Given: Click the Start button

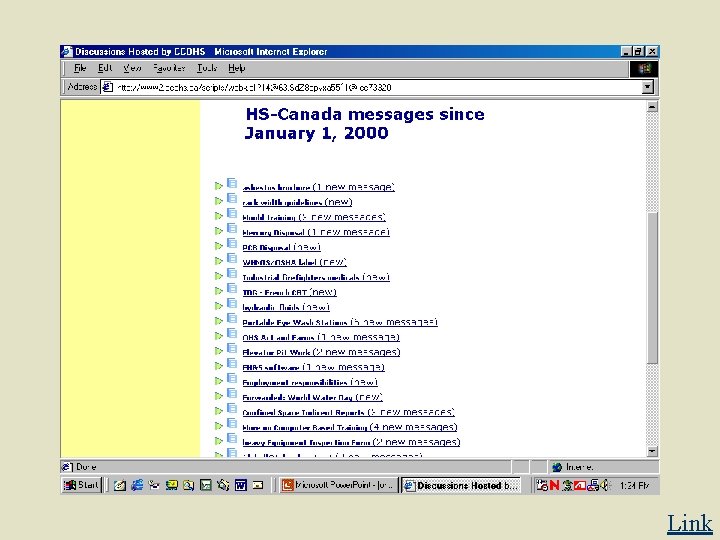Looking at the screenshot, I should pos(81,485).
